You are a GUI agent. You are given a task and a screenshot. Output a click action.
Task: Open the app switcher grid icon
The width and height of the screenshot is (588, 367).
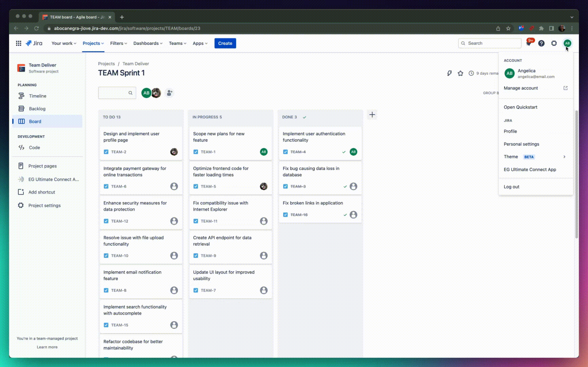pyautogui.click(x=19, y=43)
